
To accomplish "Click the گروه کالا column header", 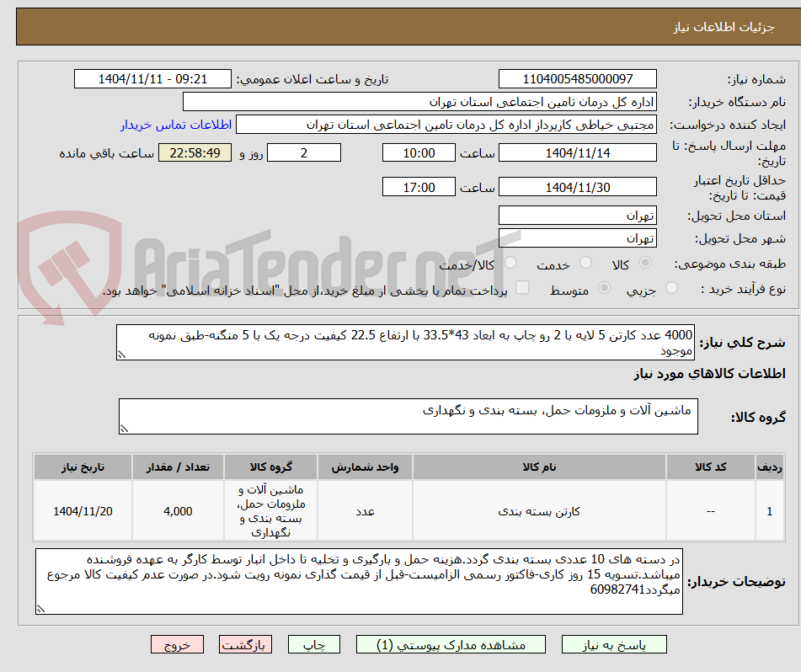I will 270,467.
